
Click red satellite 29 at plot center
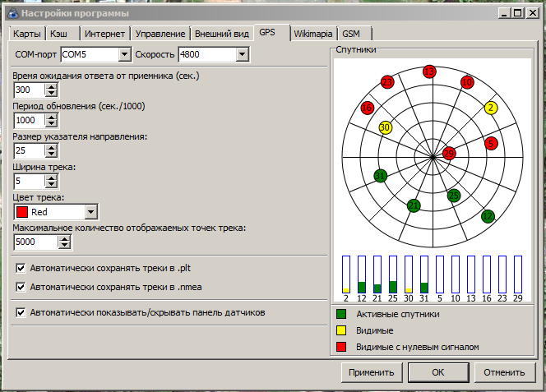click(x=448, y=153)
